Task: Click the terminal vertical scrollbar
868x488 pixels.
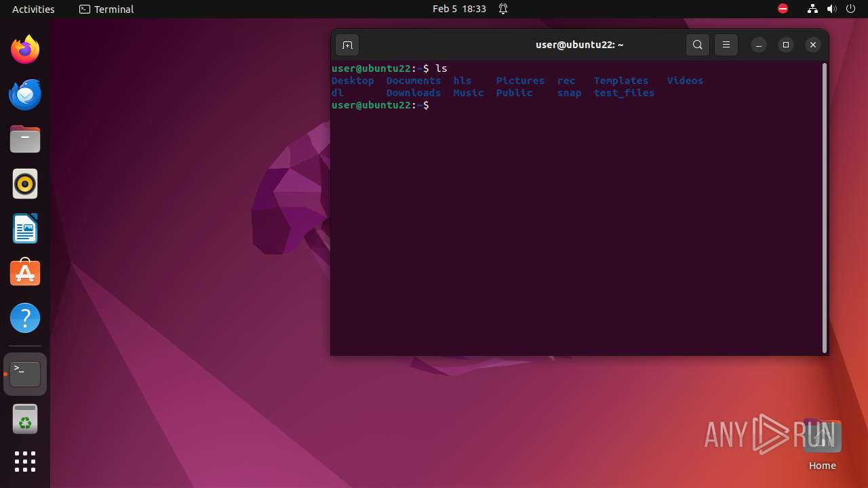Action: point(825,207)
